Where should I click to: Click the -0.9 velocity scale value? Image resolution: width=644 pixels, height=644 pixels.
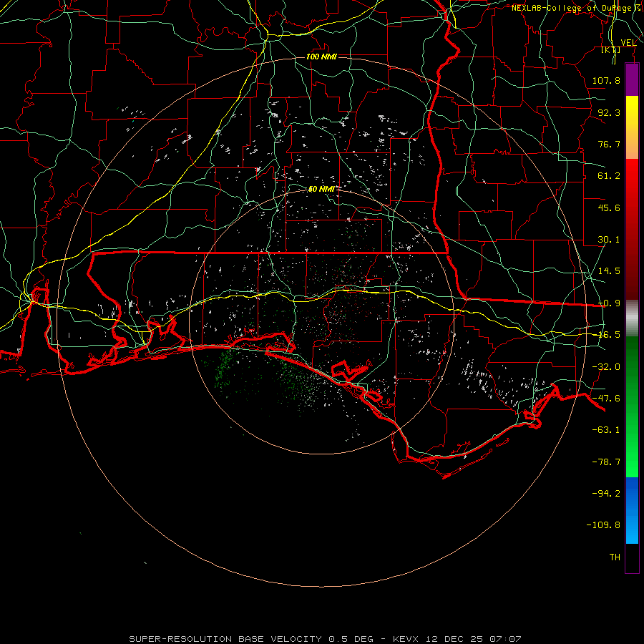(609, 303)
